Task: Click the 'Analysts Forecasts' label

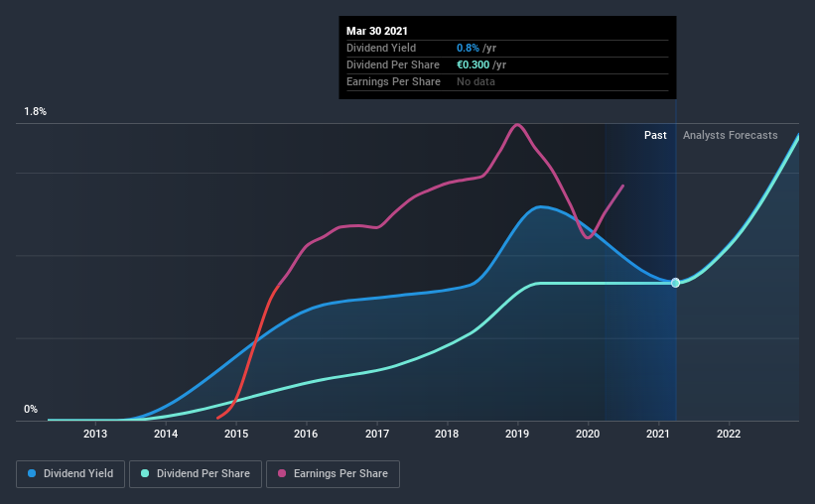Action: point(731,135)
